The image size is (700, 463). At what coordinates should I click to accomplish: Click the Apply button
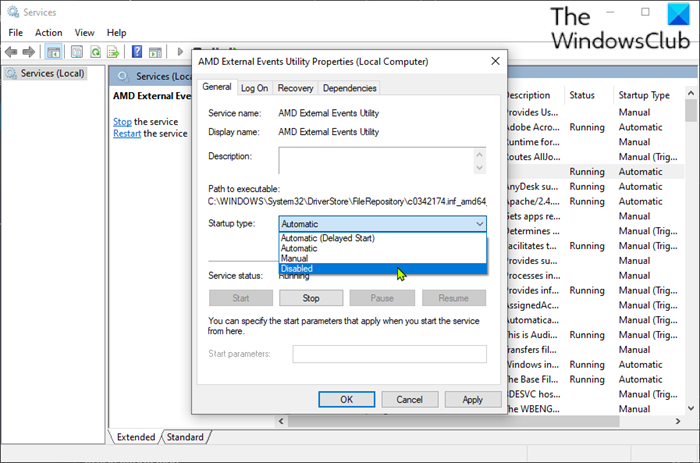[472, 399]
